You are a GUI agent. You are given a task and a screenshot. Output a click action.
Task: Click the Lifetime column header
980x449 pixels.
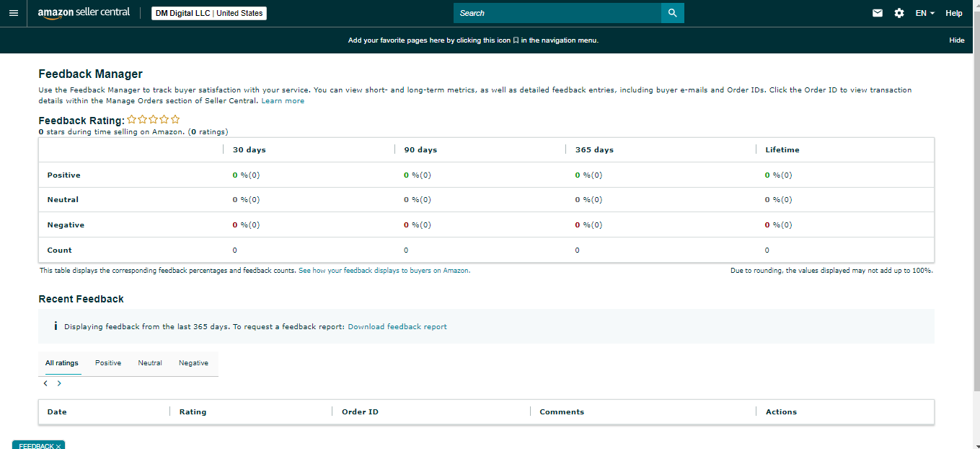(782, 150)
